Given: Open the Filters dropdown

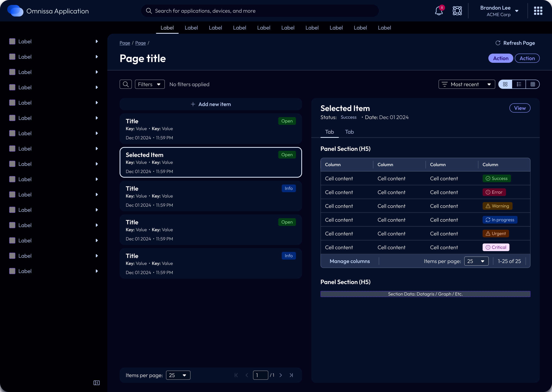Looking at the screenshot, I should (x=150, y=84).
